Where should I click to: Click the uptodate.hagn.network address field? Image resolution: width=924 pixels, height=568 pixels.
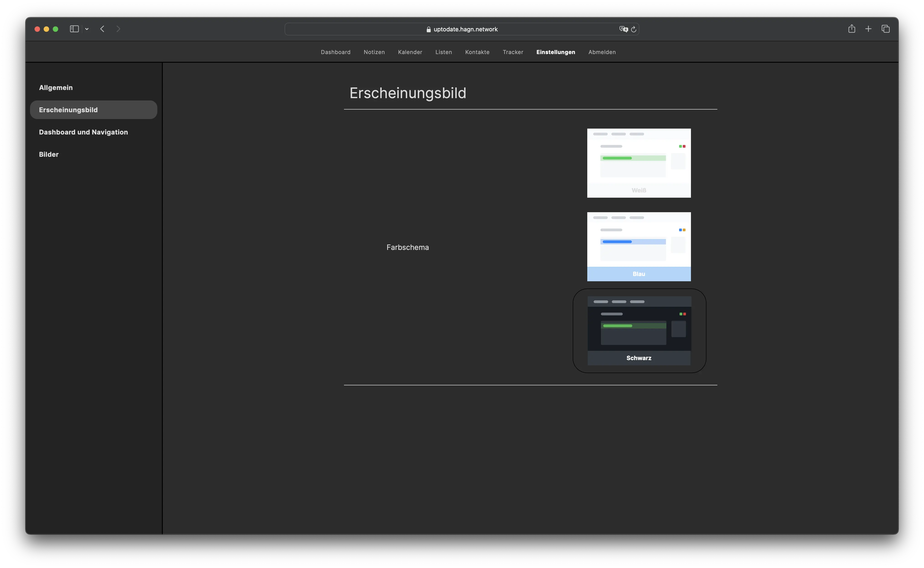[462, 29]
